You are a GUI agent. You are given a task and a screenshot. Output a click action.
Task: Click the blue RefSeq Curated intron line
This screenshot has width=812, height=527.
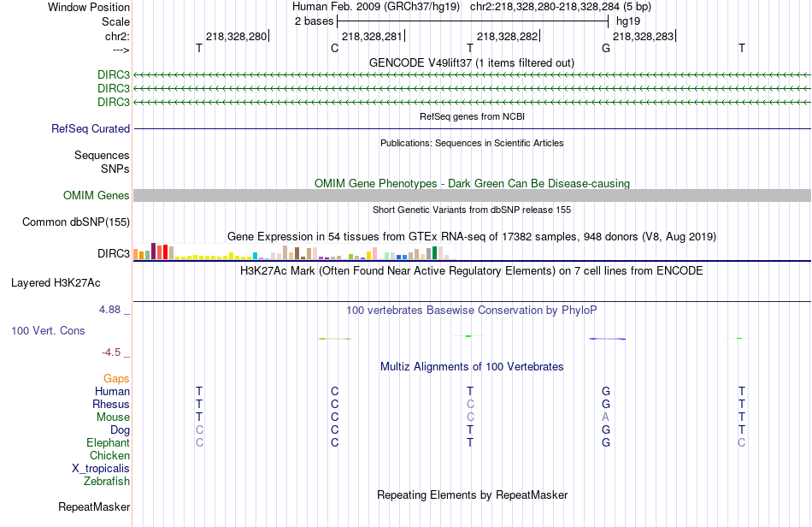pos(472,128)
